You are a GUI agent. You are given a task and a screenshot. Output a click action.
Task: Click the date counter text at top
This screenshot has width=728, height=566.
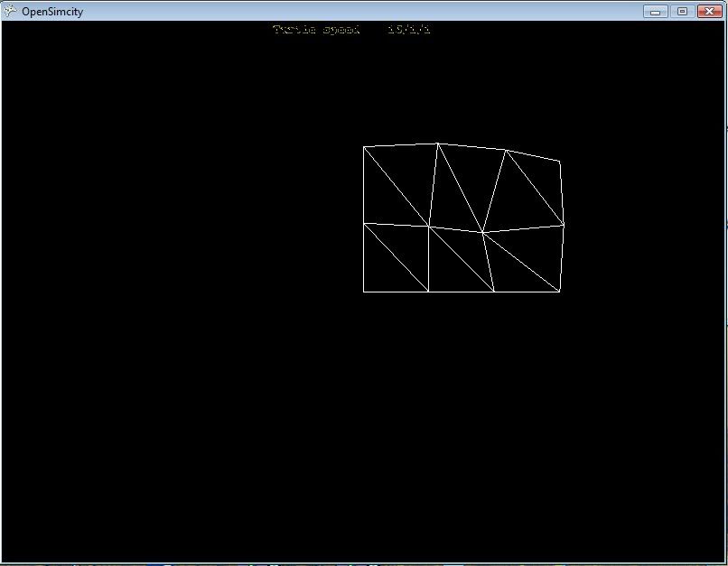[409, 30]
